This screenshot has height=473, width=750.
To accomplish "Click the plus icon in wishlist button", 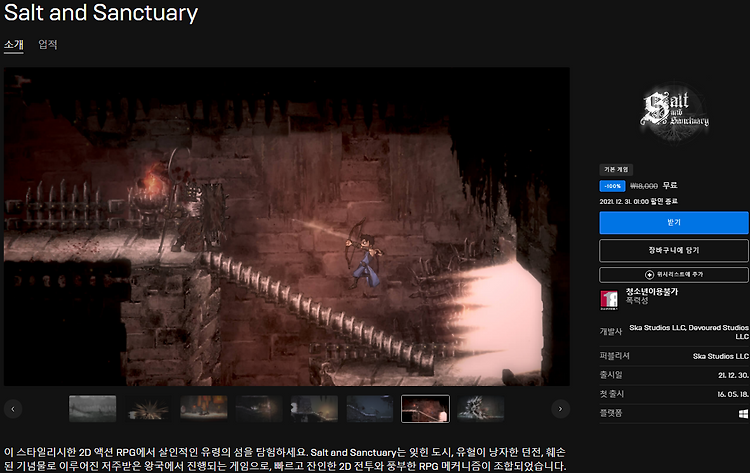I will pyautogui.click(x=649, y=275).
